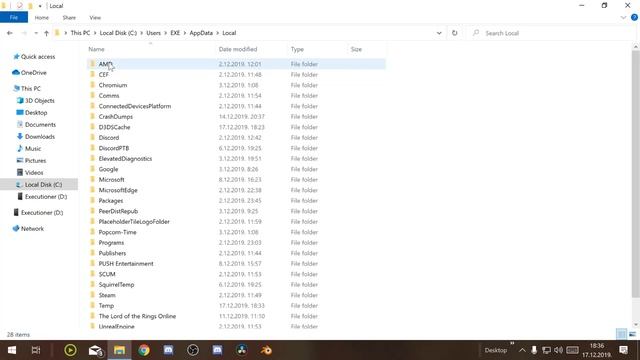The width and height of the screenshot is (640, 360).
Task: Open Explorer Help question mark icon
Action: (x=634, y=18)
